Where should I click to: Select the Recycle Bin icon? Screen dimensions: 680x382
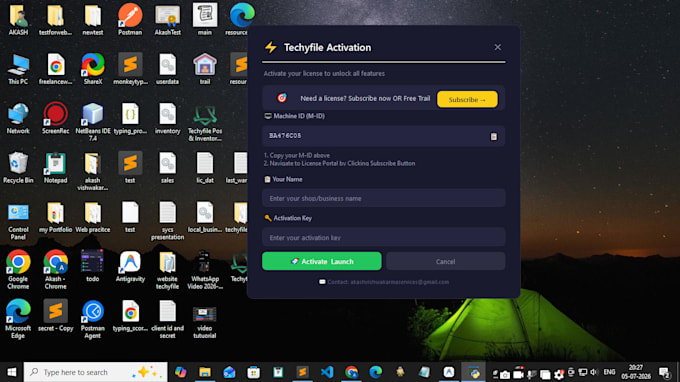point(18,168)
